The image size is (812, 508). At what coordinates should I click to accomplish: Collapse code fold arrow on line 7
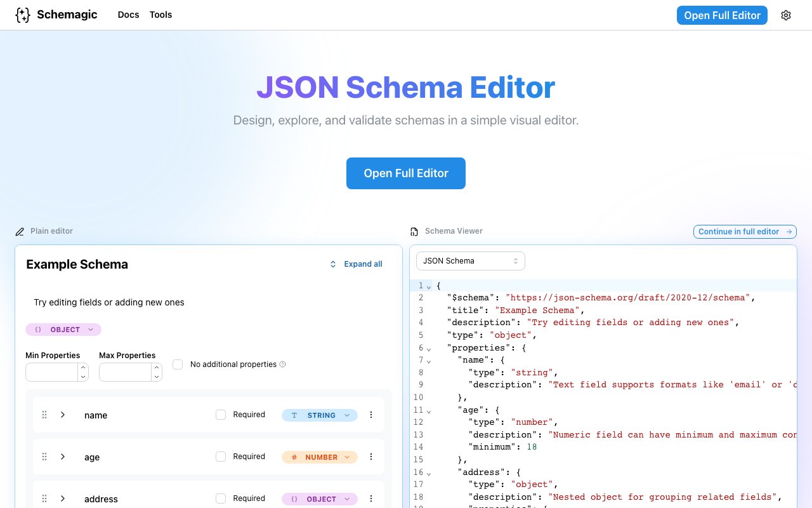429,361
